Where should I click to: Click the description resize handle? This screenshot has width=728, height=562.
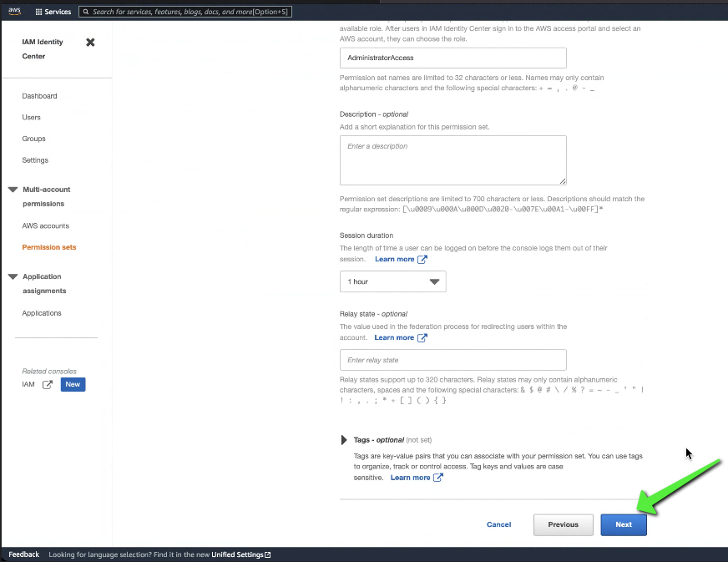point(562,181)
